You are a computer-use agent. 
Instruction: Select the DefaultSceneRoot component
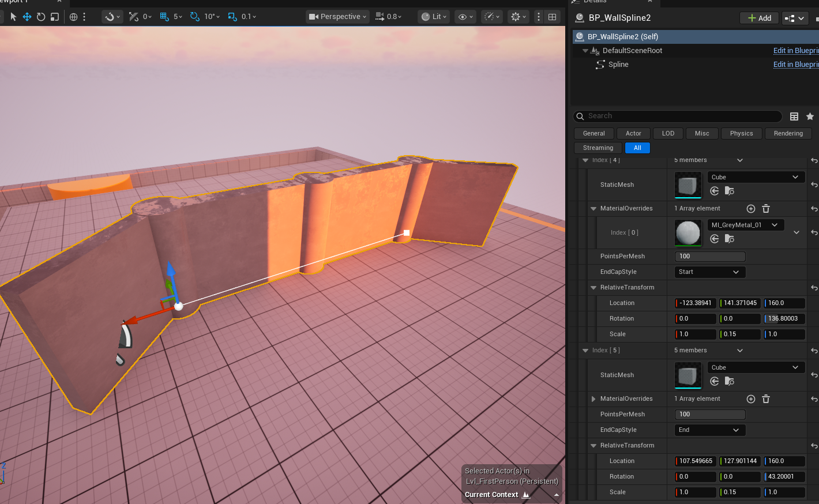click(632, 51)
